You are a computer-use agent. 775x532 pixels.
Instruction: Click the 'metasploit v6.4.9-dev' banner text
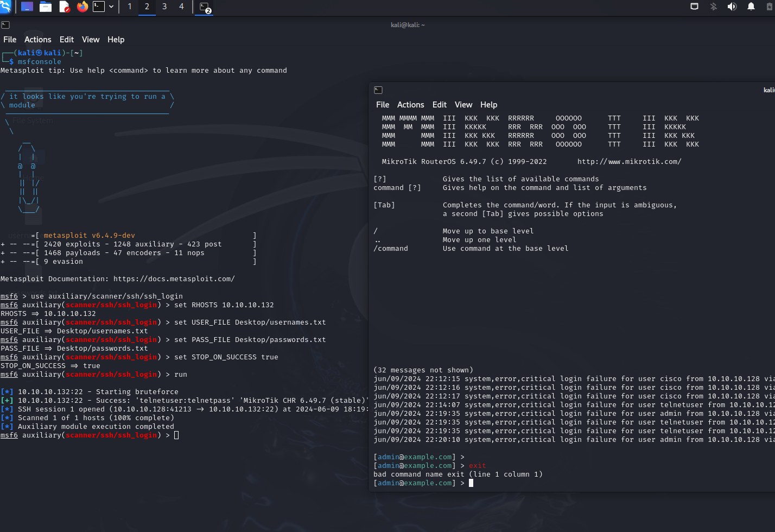pos(90,236)
